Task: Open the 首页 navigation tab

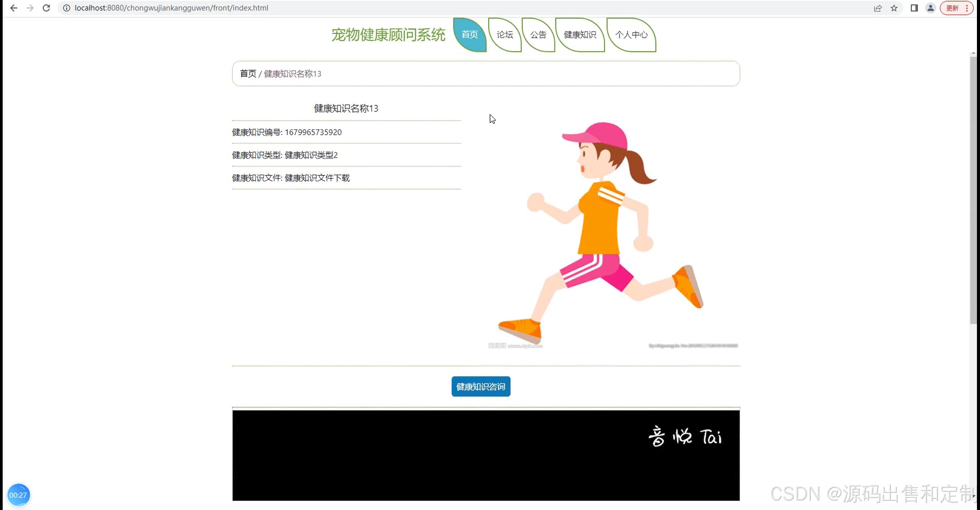Action: pos(469,34)
